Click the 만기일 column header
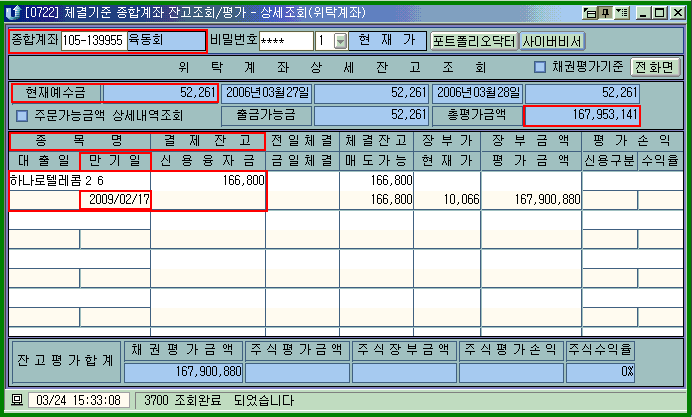Screen dimensions: 692x417 point(115,160)
